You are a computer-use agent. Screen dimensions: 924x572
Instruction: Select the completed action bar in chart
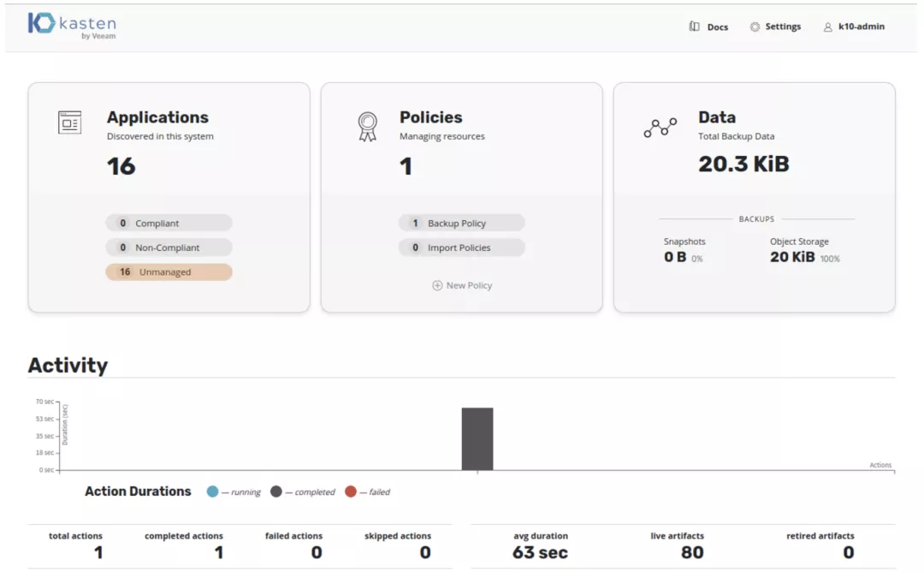[477, 438]
